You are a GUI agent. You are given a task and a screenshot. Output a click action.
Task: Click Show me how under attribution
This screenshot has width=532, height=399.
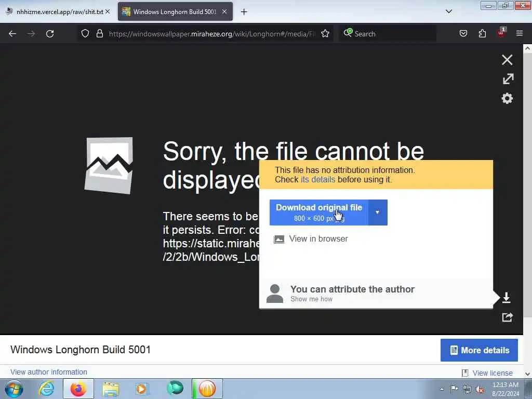[312, 299]
